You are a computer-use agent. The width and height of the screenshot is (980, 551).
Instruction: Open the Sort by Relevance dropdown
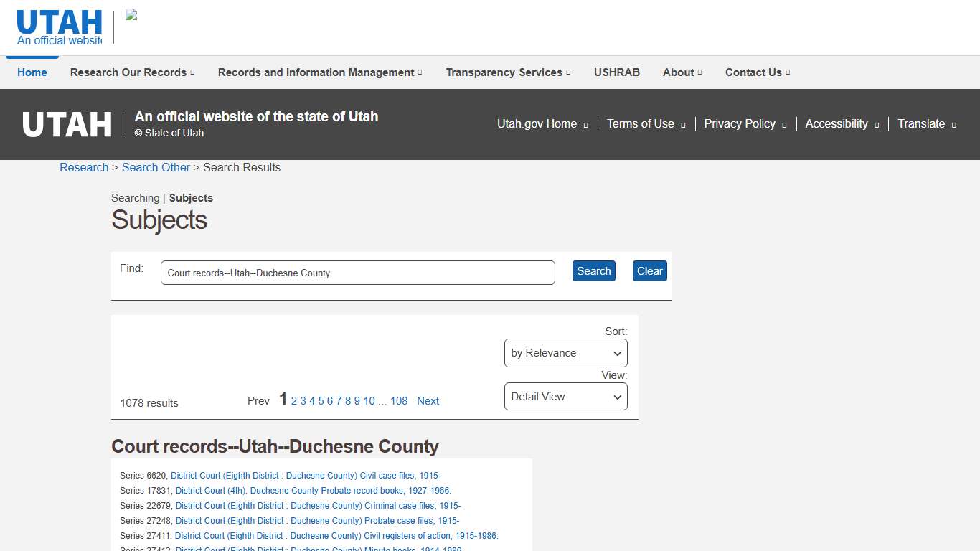(565, 353)
